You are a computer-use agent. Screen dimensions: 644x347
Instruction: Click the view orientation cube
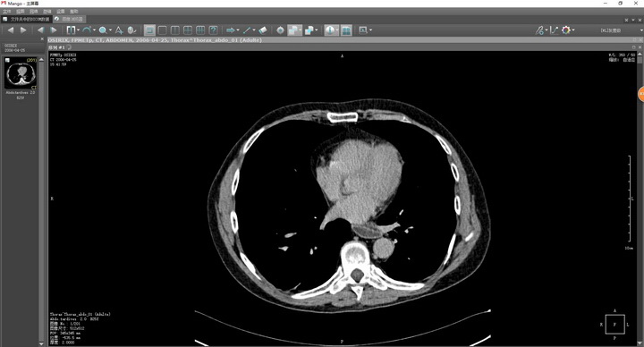click(614, 324)
